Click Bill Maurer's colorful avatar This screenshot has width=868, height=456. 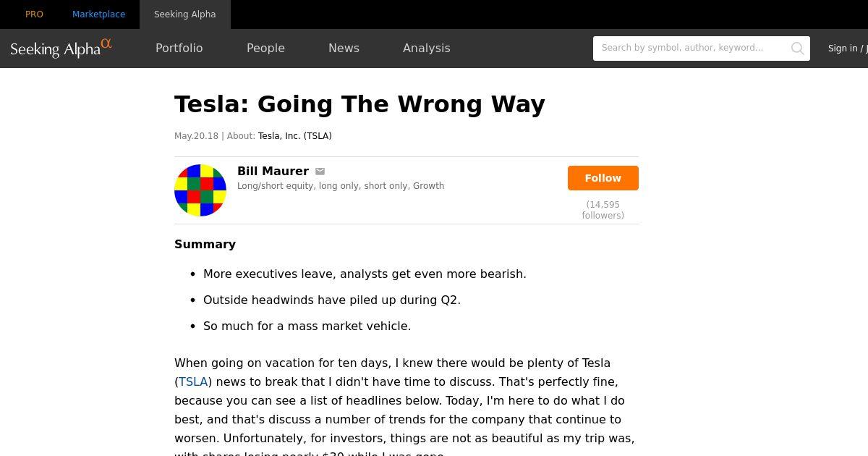click(200, 190)
